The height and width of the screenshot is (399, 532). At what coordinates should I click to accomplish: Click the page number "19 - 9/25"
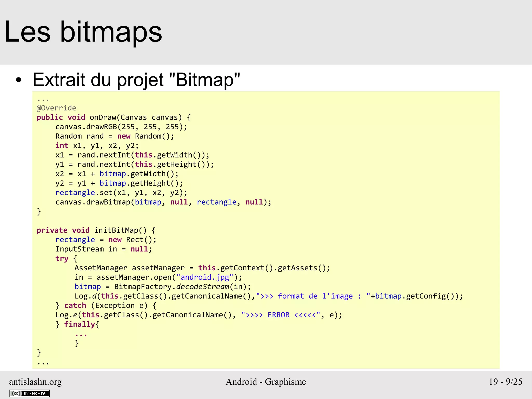pos(506,382)
